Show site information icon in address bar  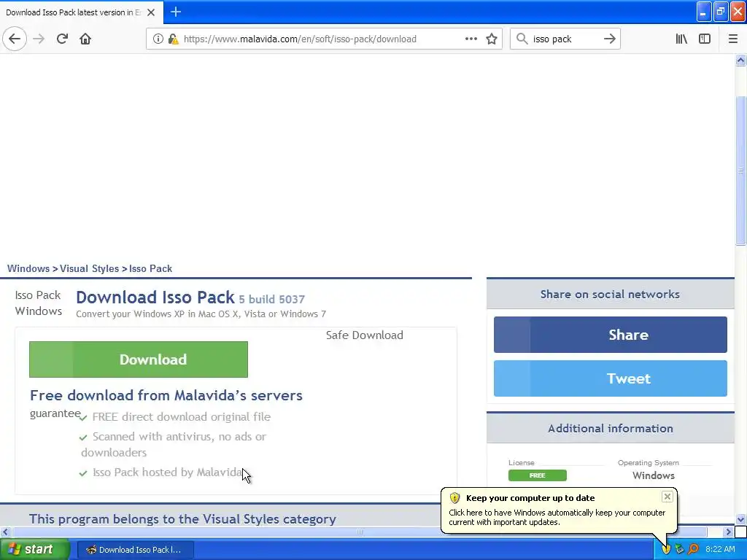tap(158, 39)
